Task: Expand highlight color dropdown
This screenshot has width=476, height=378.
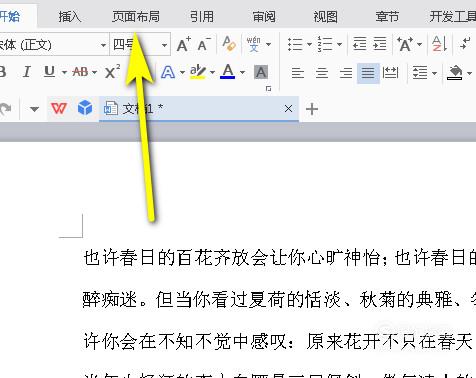Action: click(x=212, y=72)
